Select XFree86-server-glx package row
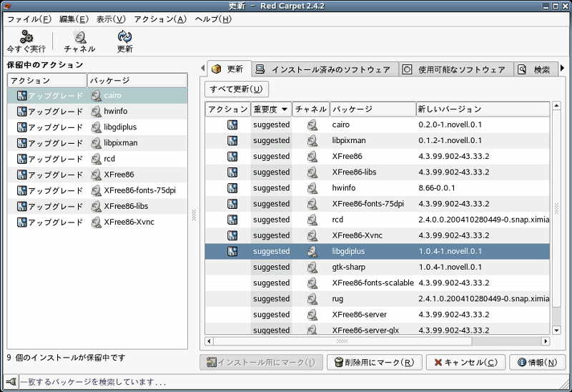 tap(378, 330)
